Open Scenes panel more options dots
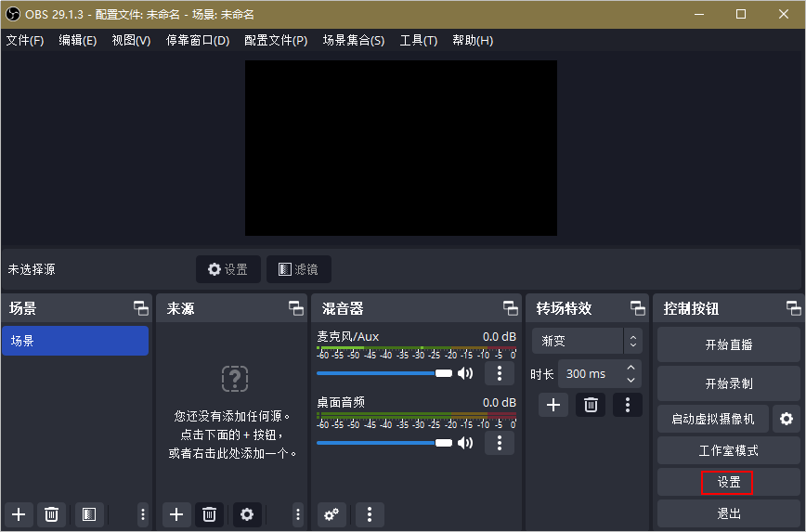Screen dimensions: 806x532 click(143, 514)
